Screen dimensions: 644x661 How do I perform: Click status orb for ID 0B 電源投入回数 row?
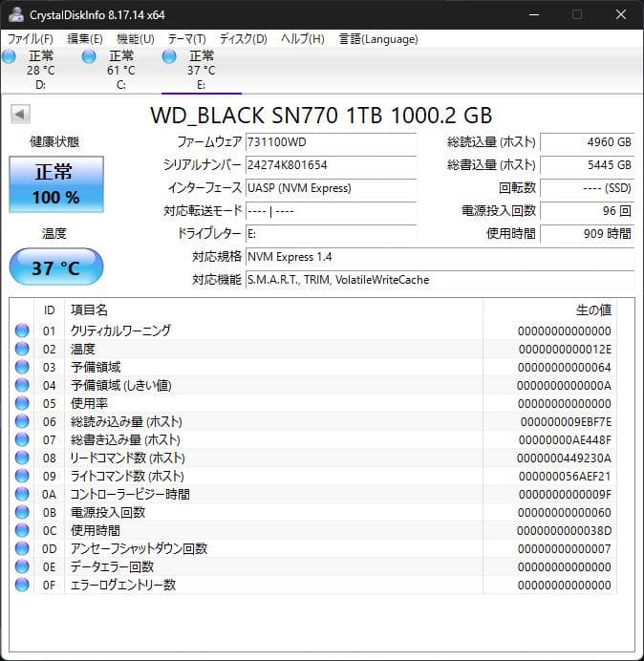tap(22, 512)
